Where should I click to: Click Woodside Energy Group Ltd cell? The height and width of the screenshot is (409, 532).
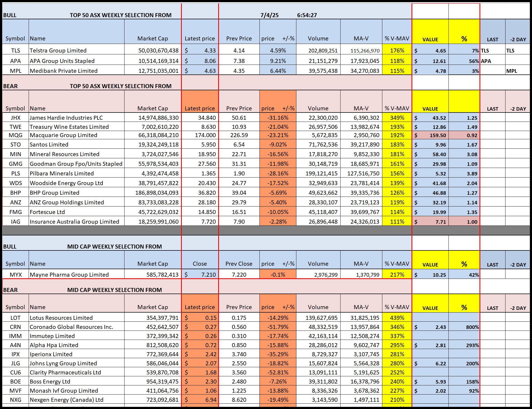(77, 183)
